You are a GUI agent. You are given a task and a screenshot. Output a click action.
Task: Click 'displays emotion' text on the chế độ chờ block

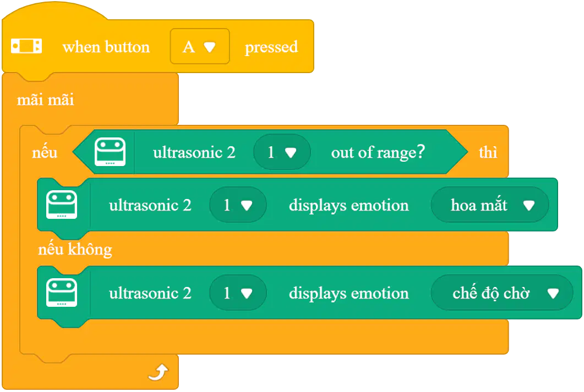(348, 294)
